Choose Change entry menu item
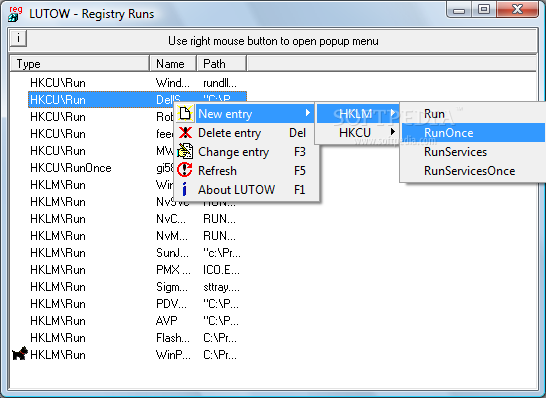This screenshot has width=546, height=398. [247, 152]
